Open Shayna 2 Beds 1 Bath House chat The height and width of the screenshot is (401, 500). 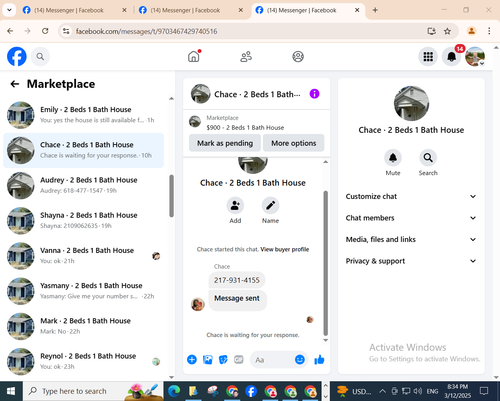[83, 221]
